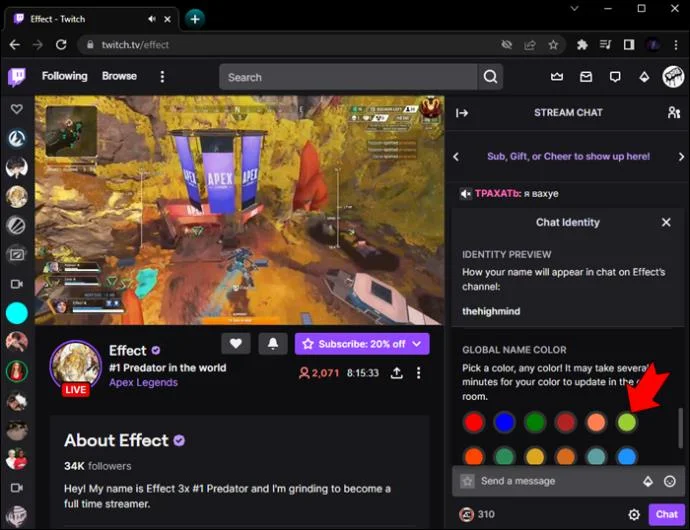This screenshot has height=530, width=690.
Task: Select the red name color
Action: click(x=474, y=422)
